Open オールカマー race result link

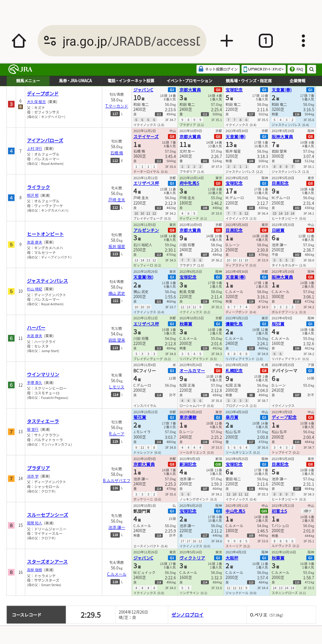tap(192, 371)
